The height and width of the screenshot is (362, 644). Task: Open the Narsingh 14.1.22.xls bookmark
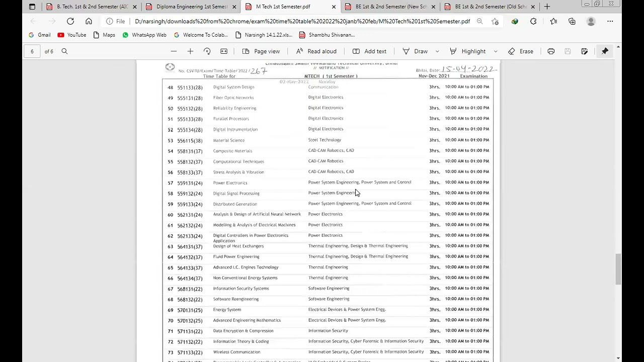[264, 35]
